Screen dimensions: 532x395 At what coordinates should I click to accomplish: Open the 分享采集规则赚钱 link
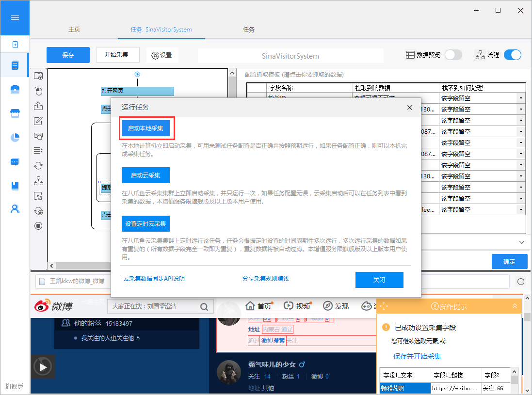pos(266,279)
